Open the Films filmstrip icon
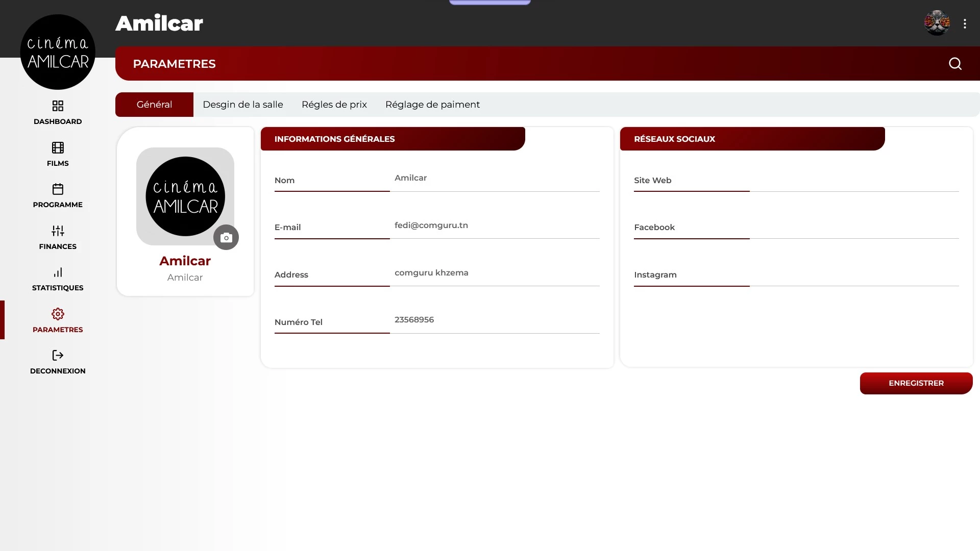The width and height of the screenshot is (980, 551). pos(58,147)
